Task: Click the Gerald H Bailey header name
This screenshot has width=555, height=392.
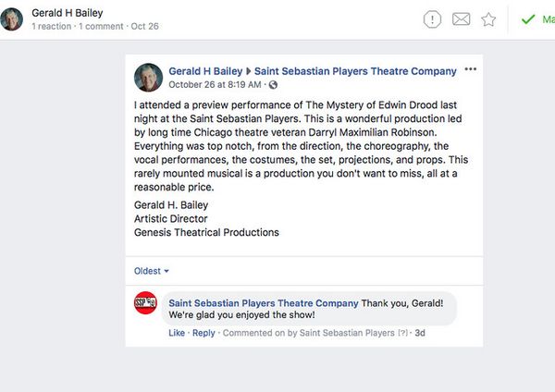Action: (x=68, y=13)
